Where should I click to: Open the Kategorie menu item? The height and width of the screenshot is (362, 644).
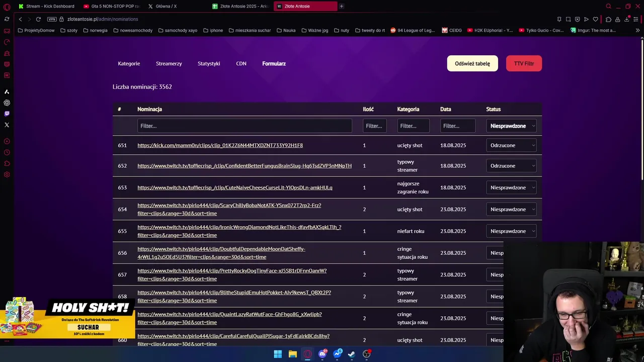129,64
